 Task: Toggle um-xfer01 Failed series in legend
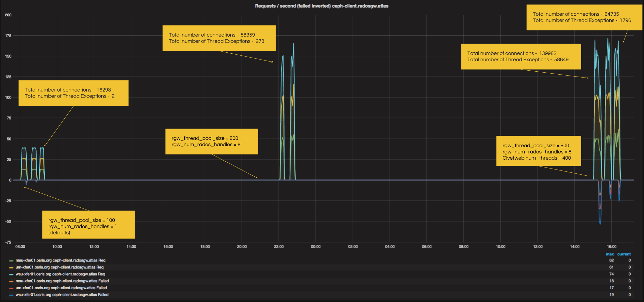61,288
